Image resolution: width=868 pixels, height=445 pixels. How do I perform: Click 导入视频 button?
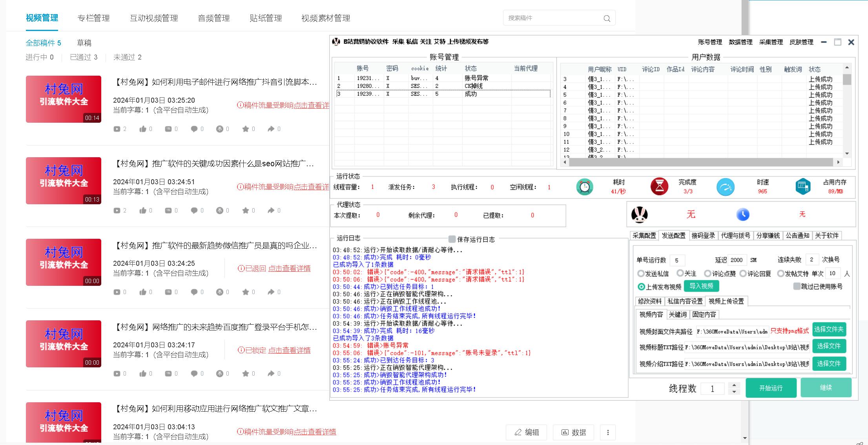pyautogui.click(x=701, y=286)
